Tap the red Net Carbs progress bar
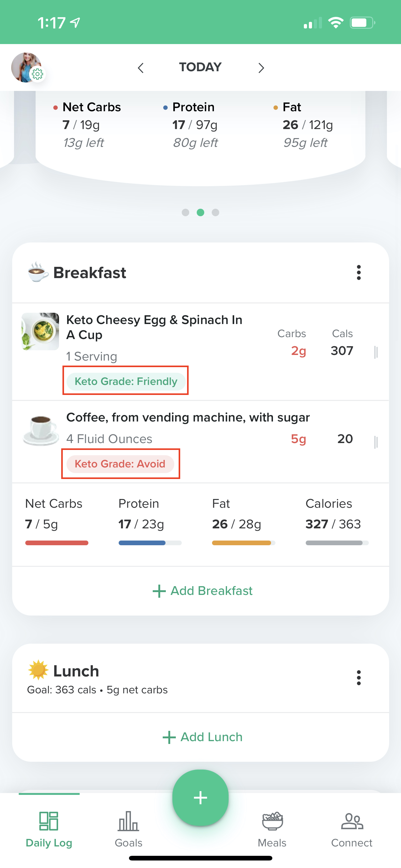This screenshot has width=401, height=868. (57, 543)
